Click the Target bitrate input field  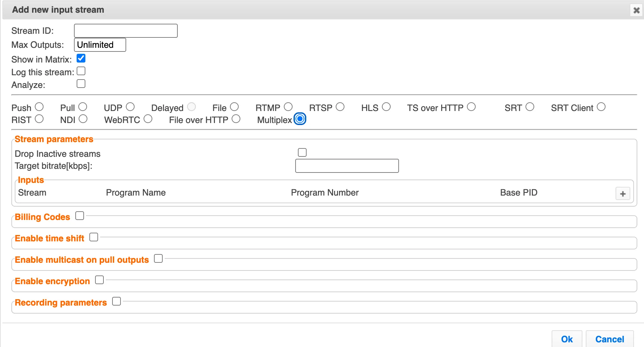coord(347,166)
